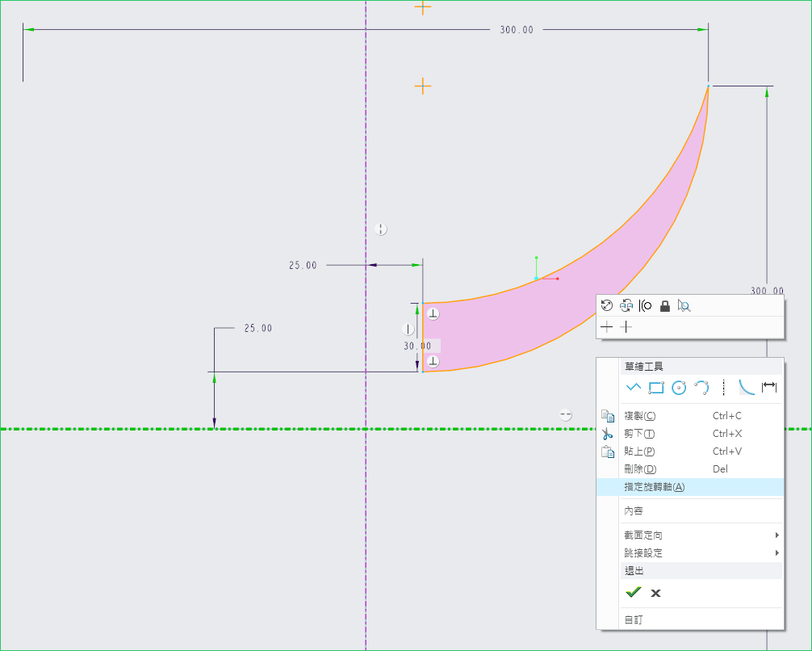
Task: Toggle the construction circle icon in mini toolbar
Action: (646, 306)
